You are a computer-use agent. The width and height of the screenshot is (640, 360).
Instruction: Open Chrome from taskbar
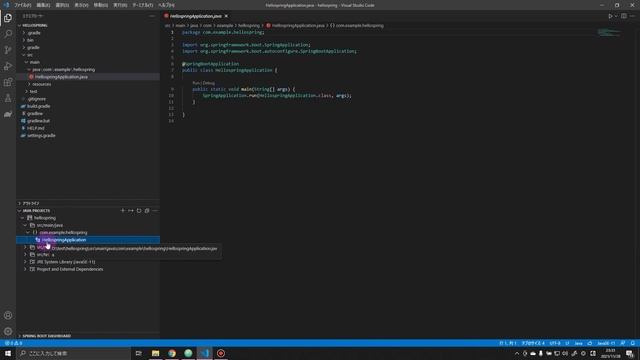tap(172, 353)
